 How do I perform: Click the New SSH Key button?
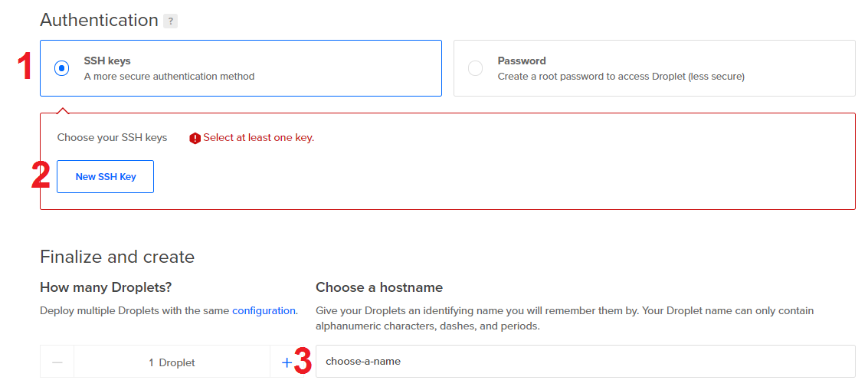coord(106,176)
